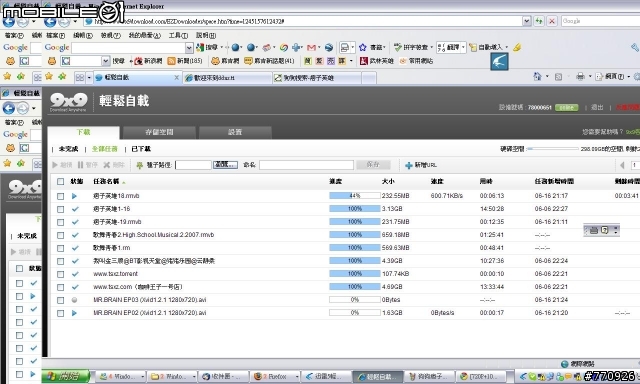Click the add to favorites green star
Image resolution: width=640 pixels, height=384 pixels.
[62, 76]
